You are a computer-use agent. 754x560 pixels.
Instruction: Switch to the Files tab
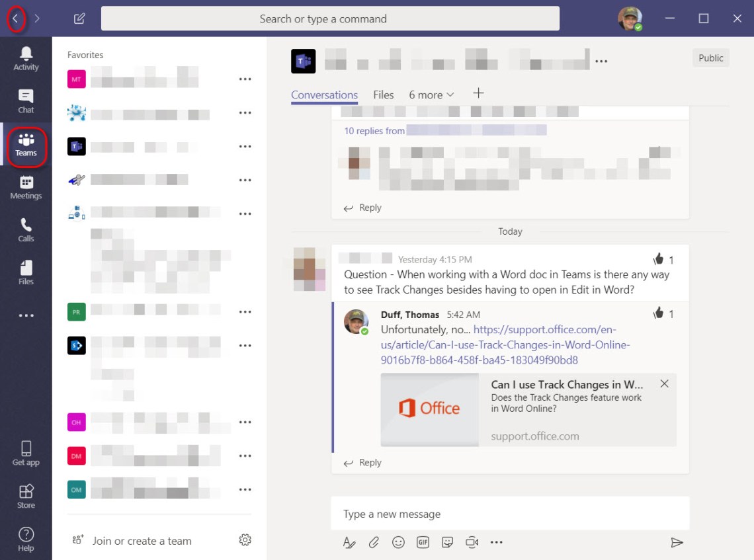pyautogui.click(x=383, y=95)
